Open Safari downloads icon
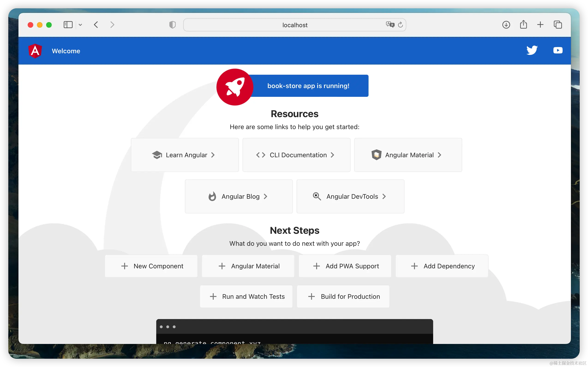The image size is (588, 367). pyautogui.click(x=506, y=25)
